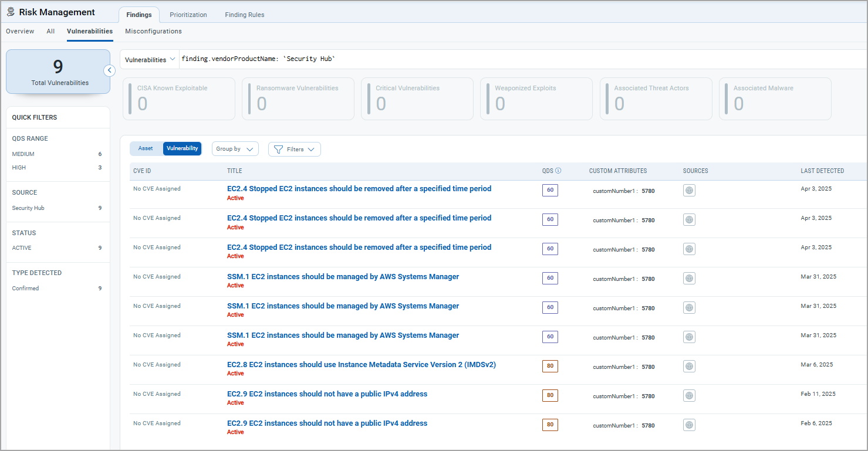The image size is (868, 451).
Task: Filter by HIGH QDS range
Action: coord(19,168)
